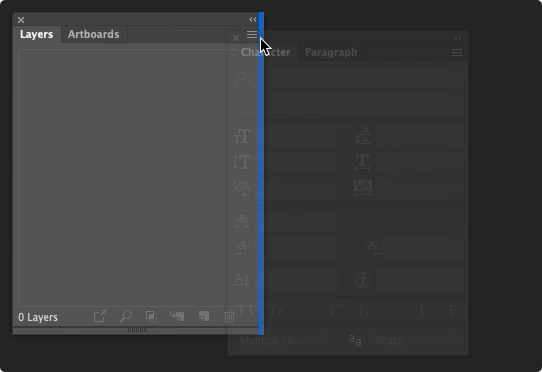
Task: Close the Character panel with the X
Action: pos(236,38)
